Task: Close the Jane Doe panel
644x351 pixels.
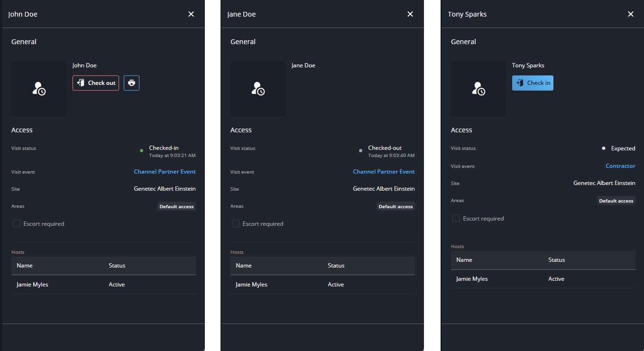Action: pyautogui.click(x=410, y=14)
